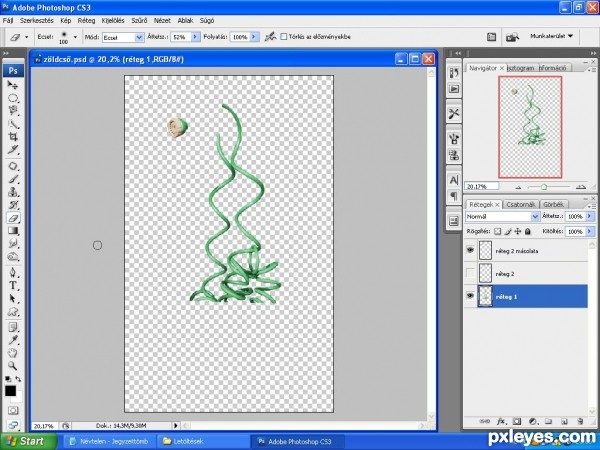
Task: Open the Szerkesztés menu
Action: (37, 20)
